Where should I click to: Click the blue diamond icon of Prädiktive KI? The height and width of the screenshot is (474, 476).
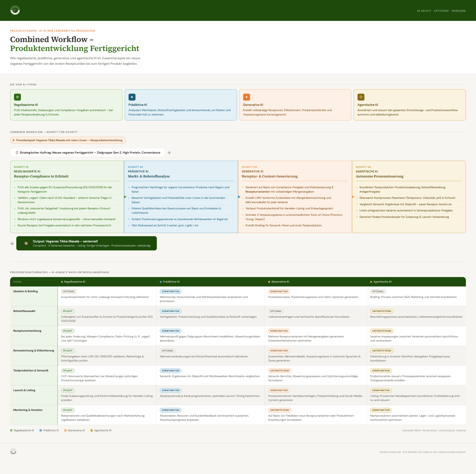pyautogui.click(x=132, y=97)
